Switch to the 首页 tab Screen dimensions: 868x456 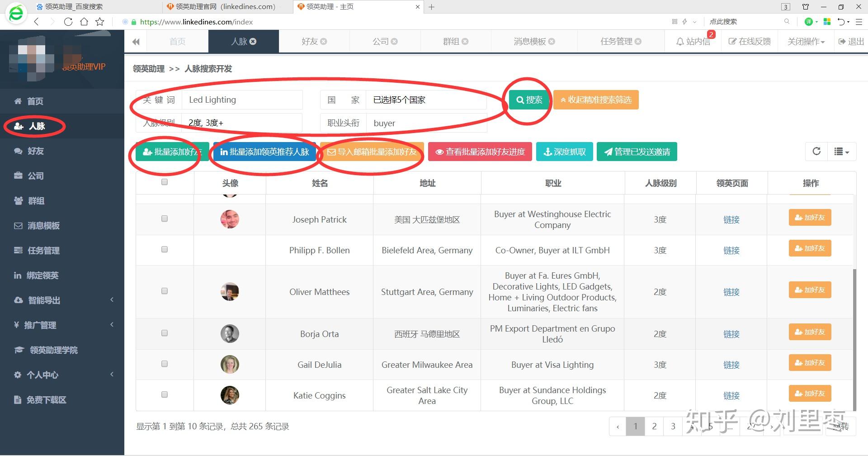[x=178, y=42]
